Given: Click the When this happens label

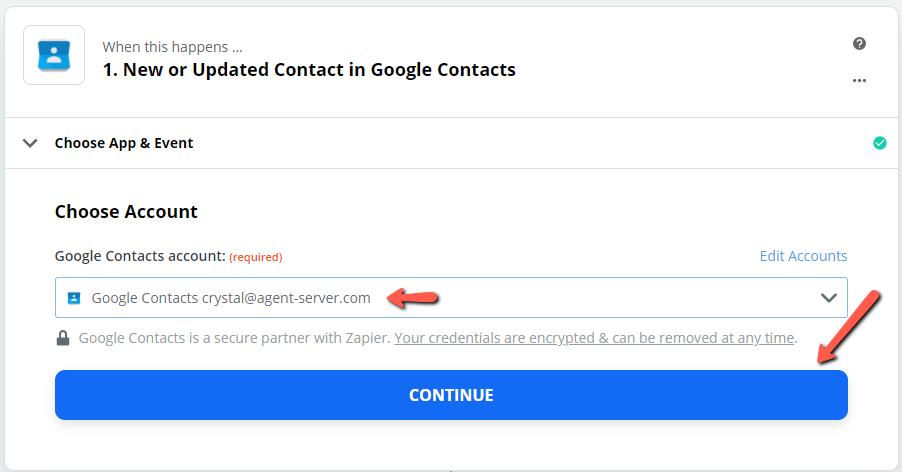Looking at the screenshot, I should 173,47.
